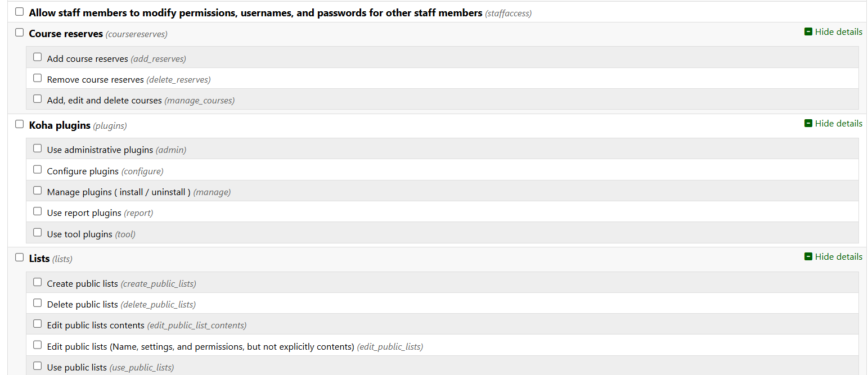Collapse the Lists permissions details
Screen dimensions: 868x375
click(838, 256)
